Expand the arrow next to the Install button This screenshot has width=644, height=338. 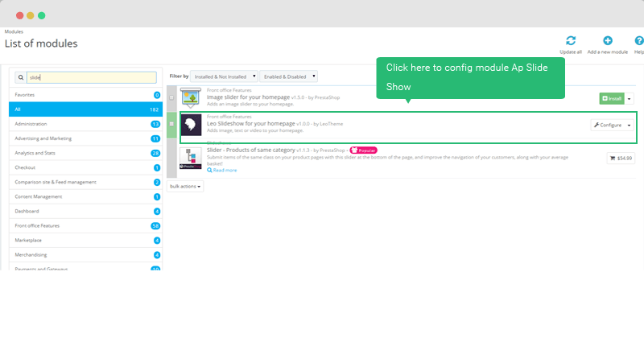pos(630,98)
